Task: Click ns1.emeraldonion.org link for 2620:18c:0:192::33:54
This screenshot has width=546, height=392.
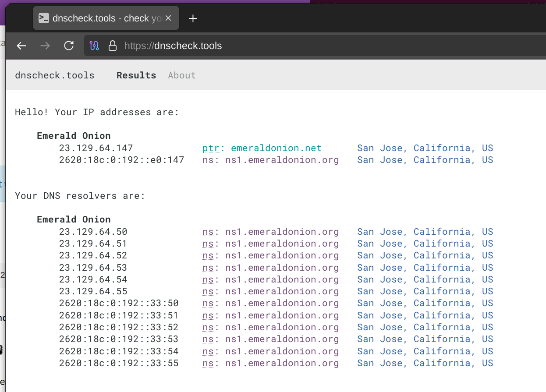Action: pyautogui.click(x=271, y=351)
